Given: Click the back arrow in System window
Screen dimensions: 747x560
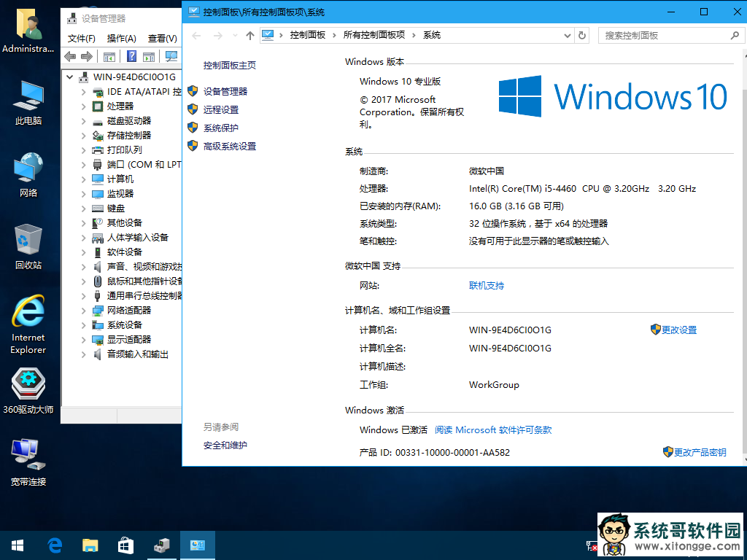Looking at the screenshot, I should (196, 35).
